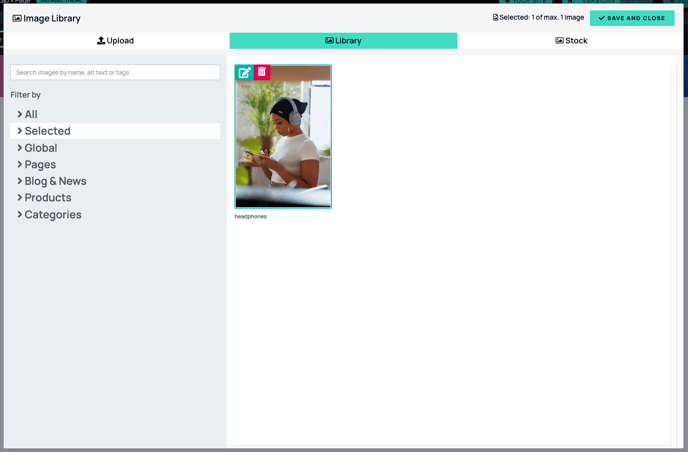Screen dimensions: 688x452
Task: Open the Upload tab
Action: click(115, 40)
